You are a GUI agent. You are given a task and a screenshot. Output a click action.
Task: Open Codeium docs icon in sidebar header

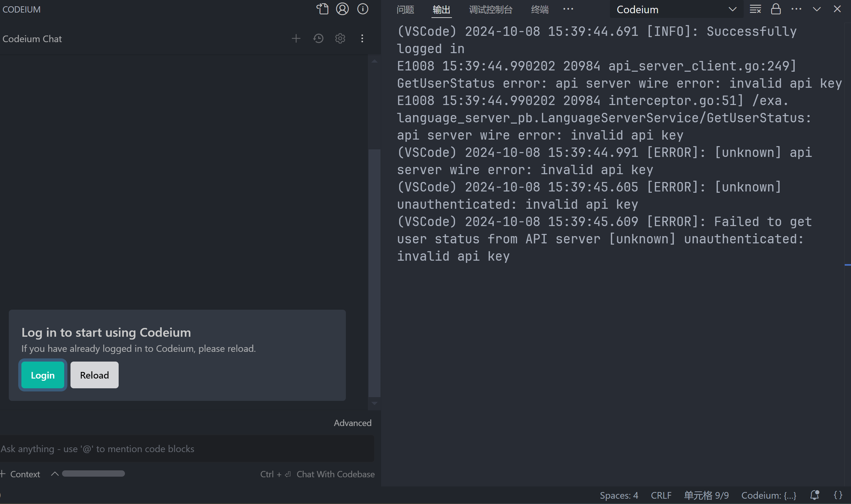[x=323, y=9]
